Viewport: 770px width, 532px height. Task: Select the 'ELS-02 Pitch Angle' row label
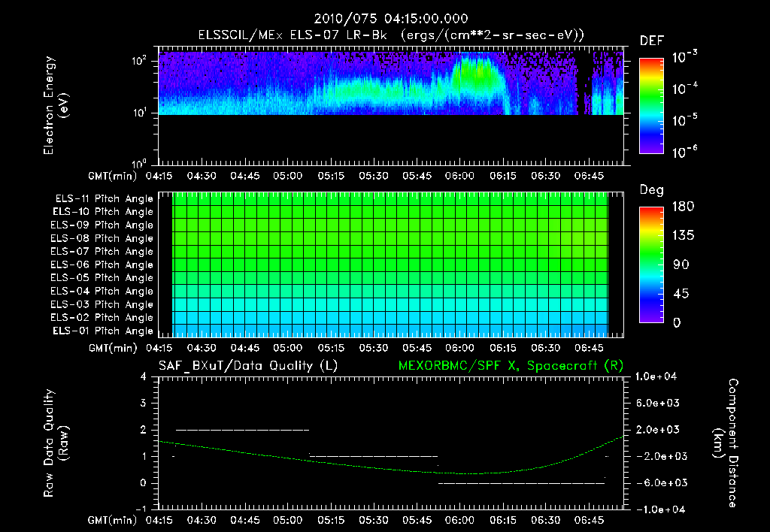pos(102,318)
